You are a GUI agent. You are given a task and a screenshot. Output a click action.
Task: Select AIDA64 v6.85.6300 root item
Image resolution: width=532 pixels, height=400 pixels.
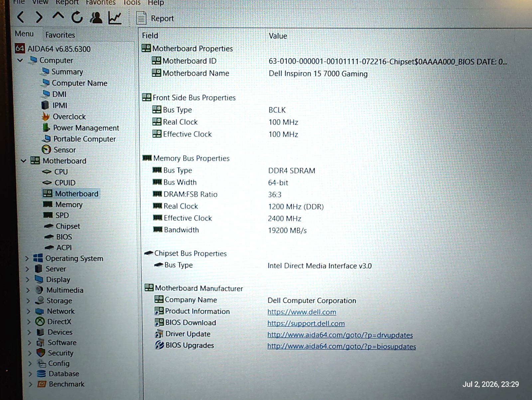pyautogui.click(x=53, y=49)
